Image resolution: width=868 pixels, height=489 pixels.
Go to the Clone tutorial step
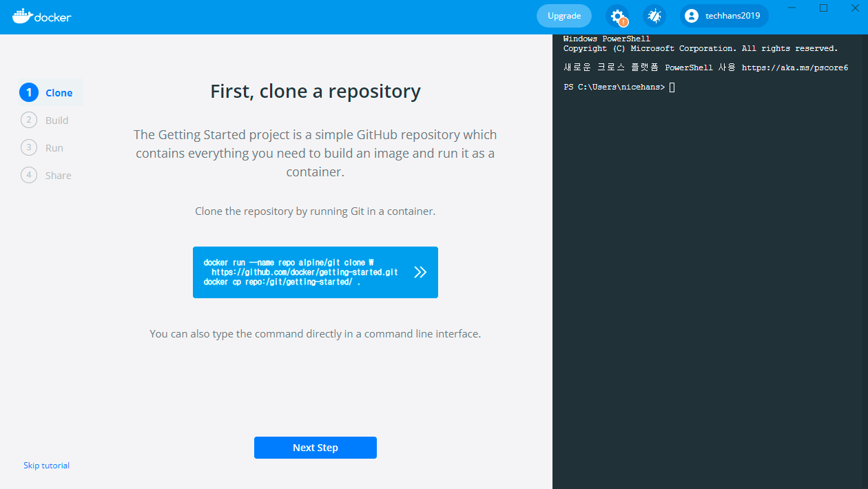pos(52,92)
